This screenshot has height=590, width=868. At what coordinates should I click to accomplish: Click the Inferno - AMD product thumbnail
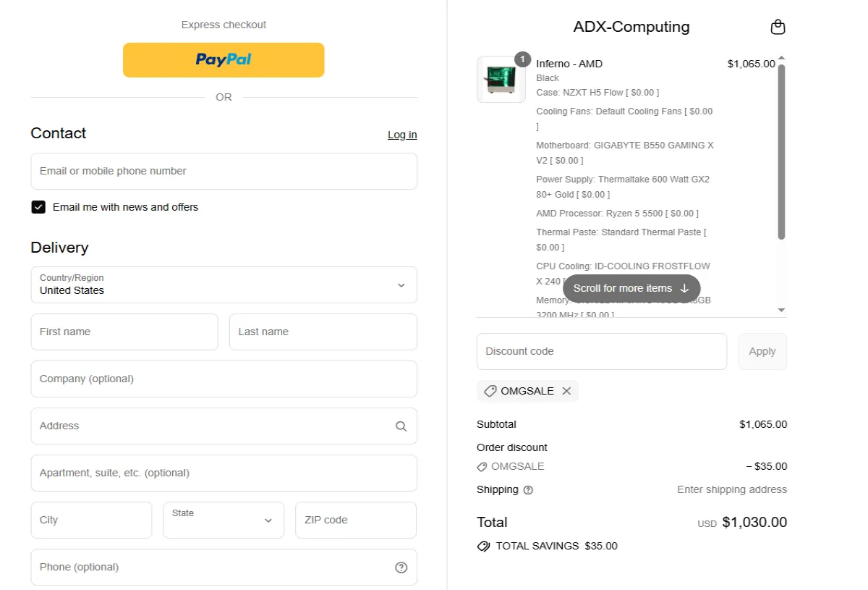coord(501,80)
